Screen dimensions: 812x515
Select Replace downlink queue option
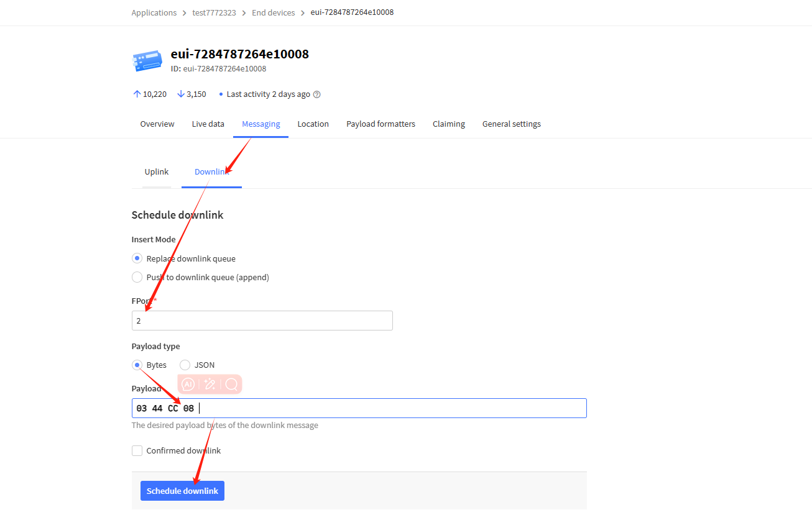(137, 258)
